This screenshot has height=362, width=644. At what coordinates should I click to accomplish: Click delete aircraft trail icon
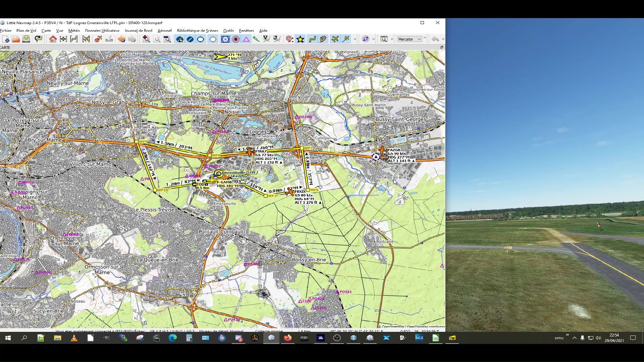click(x=98, y=39)
